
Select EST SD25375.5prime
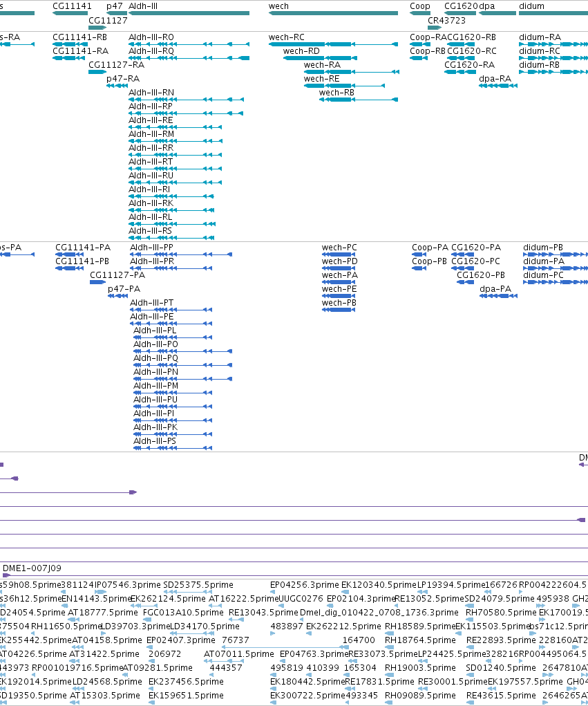[198, 585]
